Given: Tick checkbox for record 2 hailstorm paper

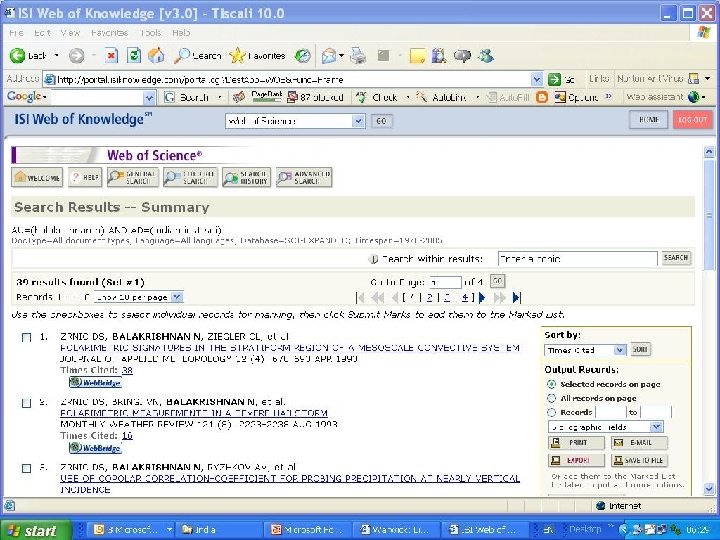Looking at the screenshot, I should (x=27, y=403).
